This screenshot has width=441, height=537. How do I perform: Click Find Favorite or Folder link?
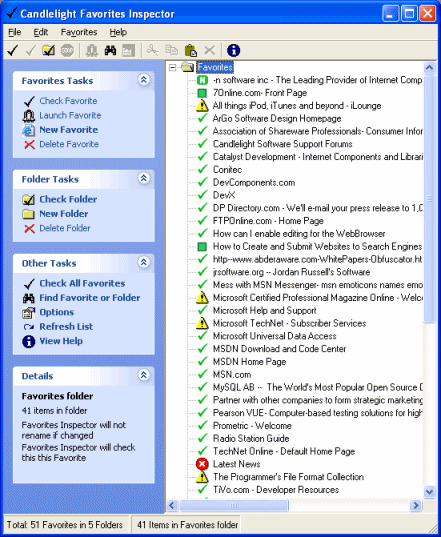pyautogui.click(x=90, y=298)
